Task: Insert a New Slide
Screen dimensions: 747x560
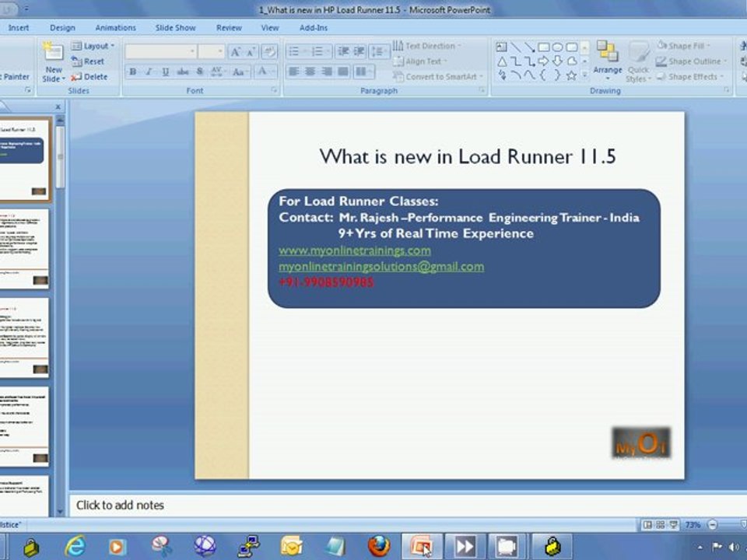Action: [53, 62]
